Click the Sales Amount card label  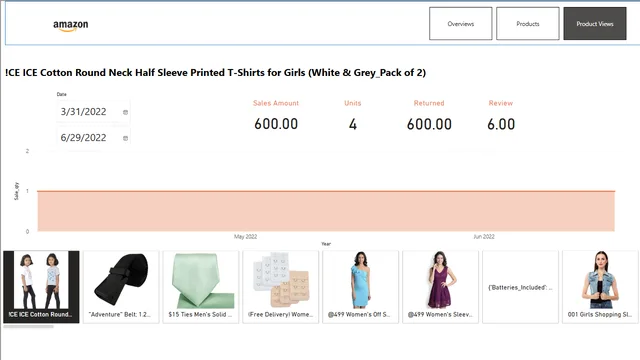coord(276,103)
